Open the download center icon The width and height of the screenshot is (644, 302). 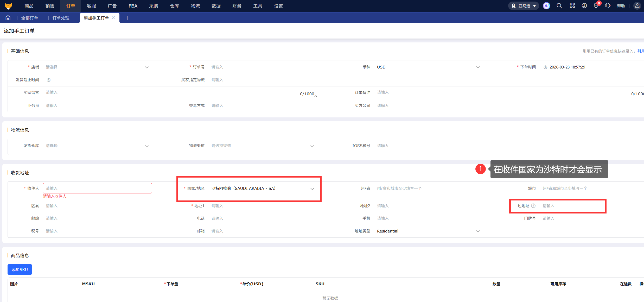[584, 6]
